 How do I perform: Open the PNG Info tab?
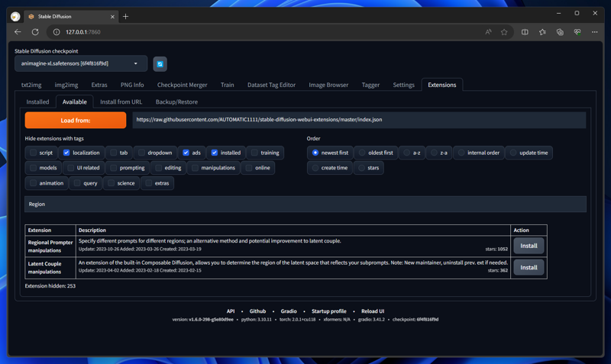point(132,85)
